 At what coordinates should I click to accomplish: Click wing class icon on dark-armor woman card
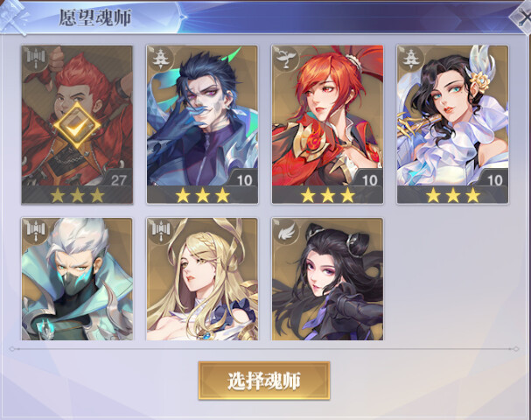pos(286,231)
